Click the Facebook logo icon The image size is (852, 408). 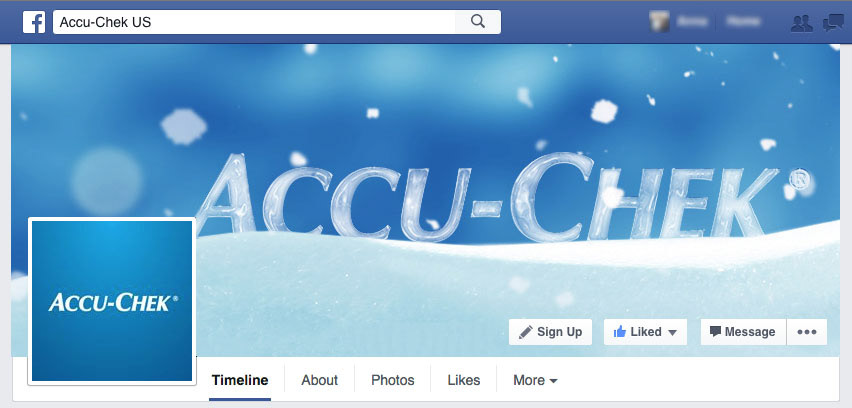pyautogui.click(x=34, y=22)
